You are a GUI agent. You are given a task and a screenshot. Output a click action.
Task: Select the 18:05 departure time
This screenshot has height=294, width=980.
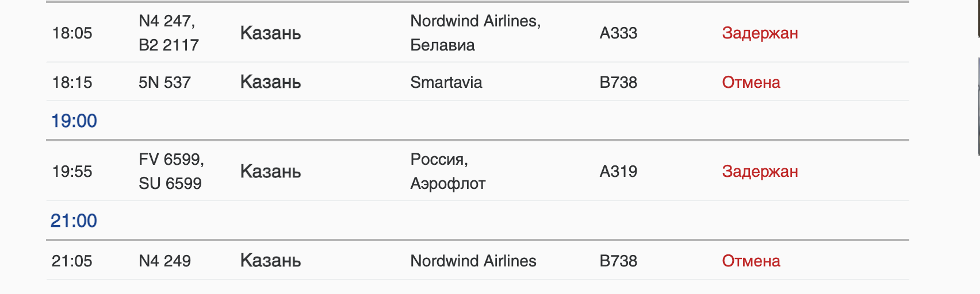tap(72, 33)
